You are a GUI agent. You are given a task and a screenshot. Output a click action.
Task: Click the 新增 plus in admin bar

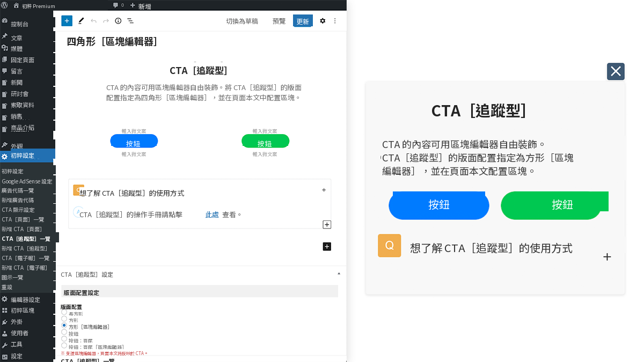coord(133,5)
